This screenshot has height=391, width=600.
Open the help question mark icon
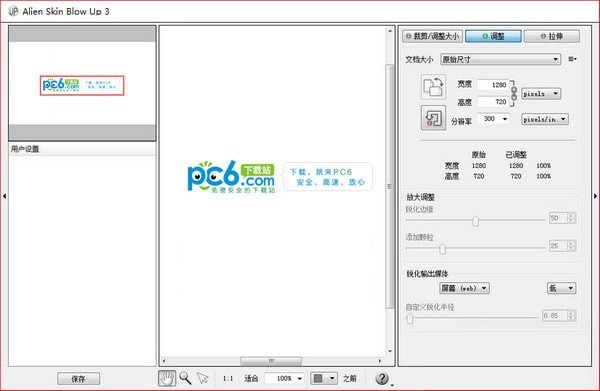coord(382,378)
